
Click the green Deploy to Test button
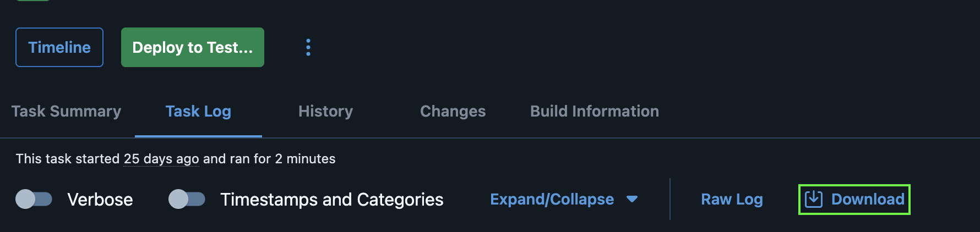click(193, 47)
